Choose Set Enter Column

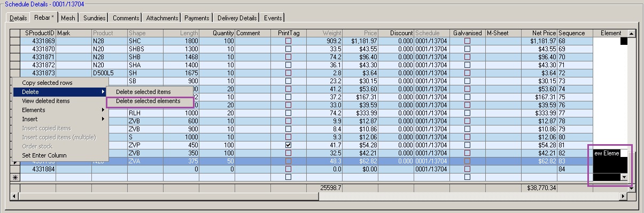[60, 155]
